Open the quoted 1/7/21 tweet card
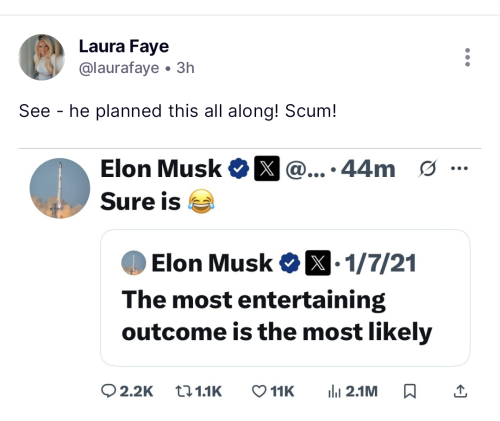Image resolution: width=500 pixels, height=421 pixels. click(x=285, y=298)
